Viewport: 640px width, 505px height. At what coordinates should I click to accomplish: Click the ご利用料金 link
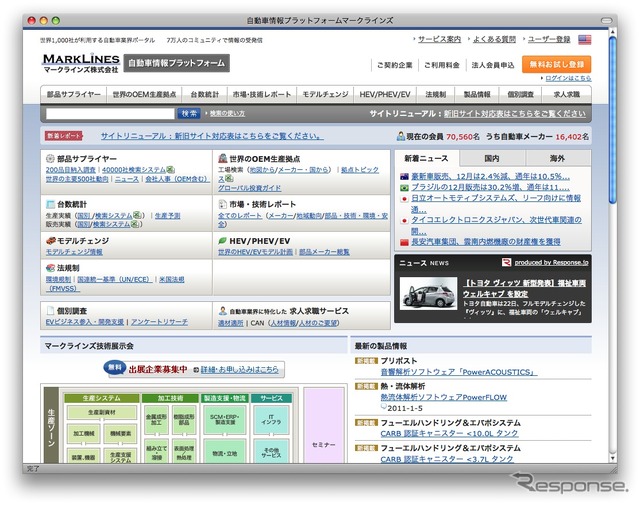442,65
